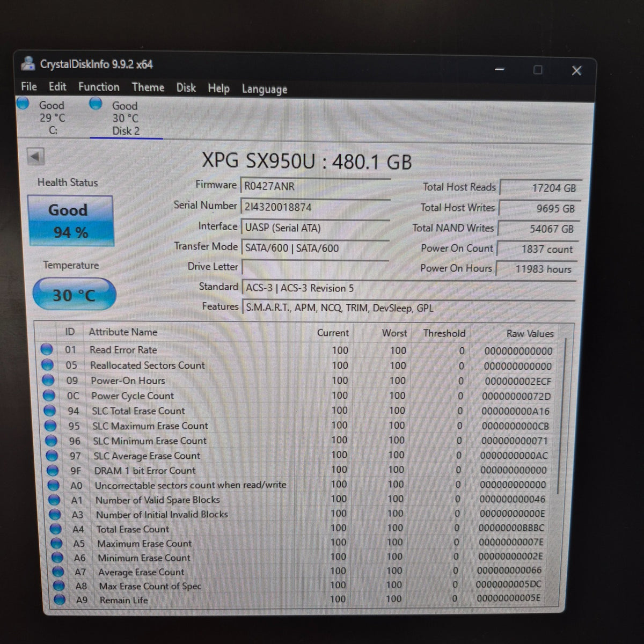The height and width of the screenshot is (644, 644).
Task: Select the Remain Life attribute name
Action: coord(123,600)
